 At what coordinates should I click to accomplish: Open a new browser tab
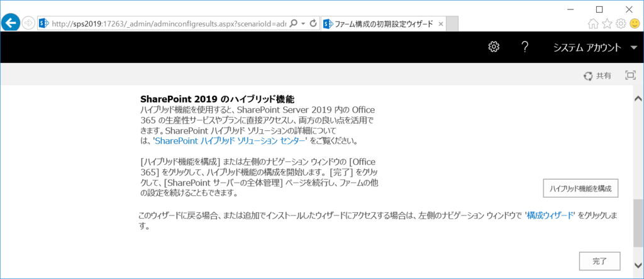coord(452,24)
